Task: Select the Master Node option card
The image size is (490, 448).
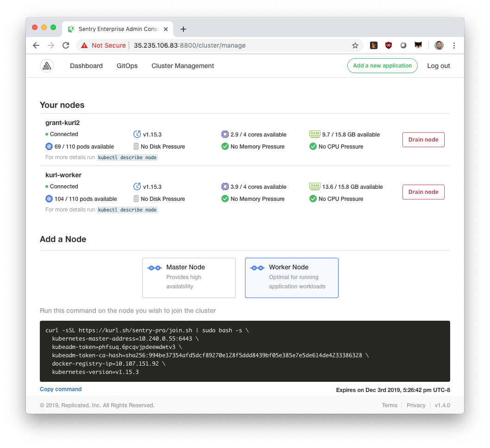Action: pos(189,278)
